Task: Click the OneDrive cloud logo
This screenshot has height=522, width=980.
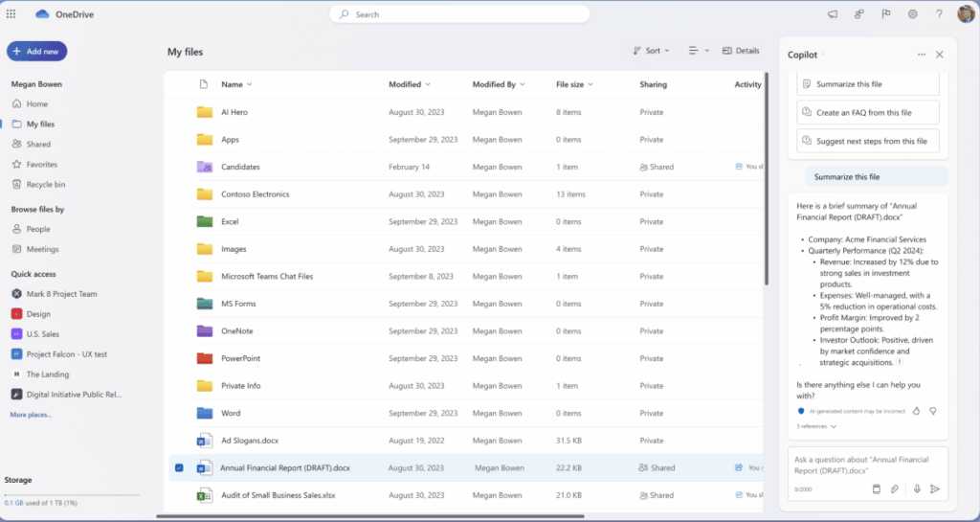Action: 42,14
